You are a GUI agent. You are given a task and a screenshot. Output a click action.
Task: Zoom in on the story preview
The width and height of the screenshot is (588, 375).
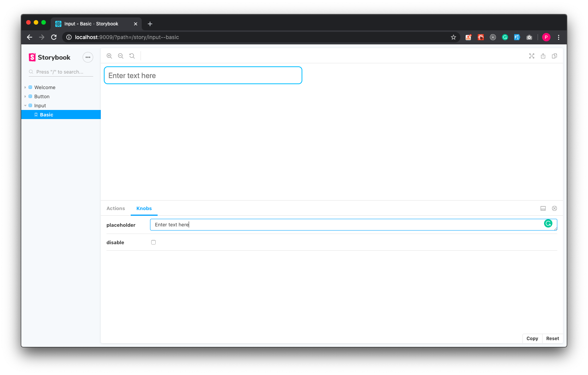click(109, 56)
